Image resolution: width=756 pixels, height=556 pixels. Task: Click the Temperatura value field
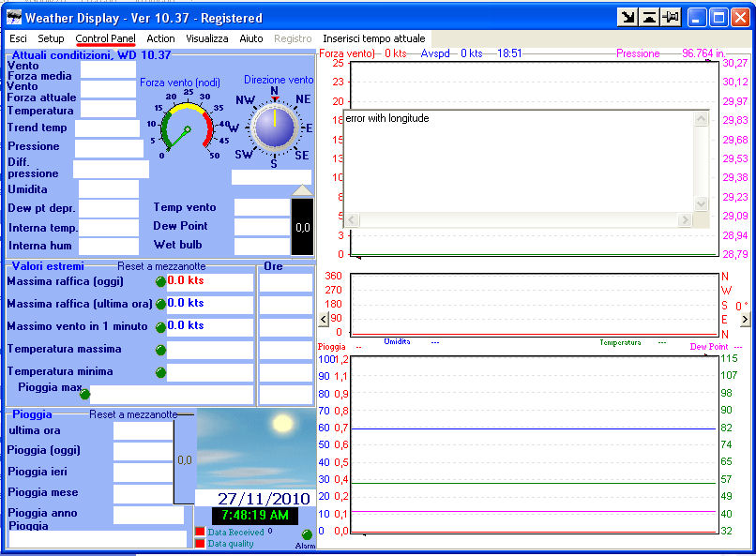(109, 109)
